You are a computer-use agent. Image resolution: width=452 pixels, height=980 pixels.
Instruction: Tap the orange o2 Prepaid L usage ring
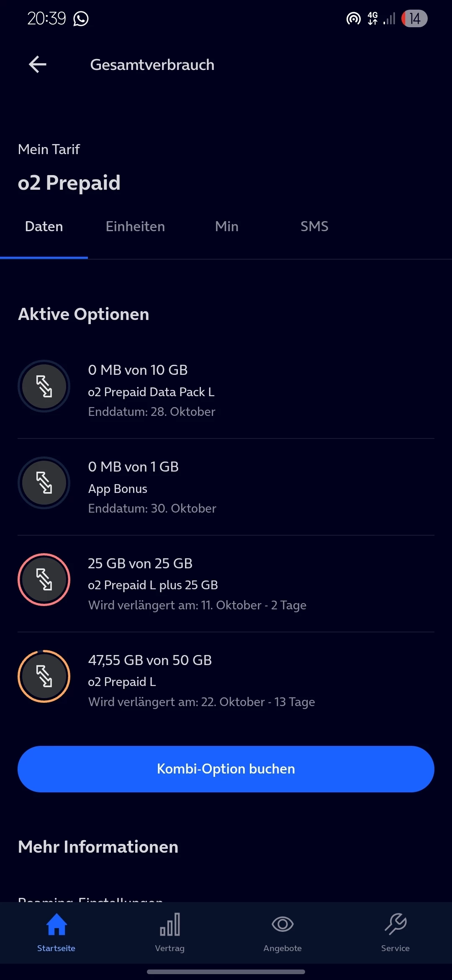(x=44, y=676)
